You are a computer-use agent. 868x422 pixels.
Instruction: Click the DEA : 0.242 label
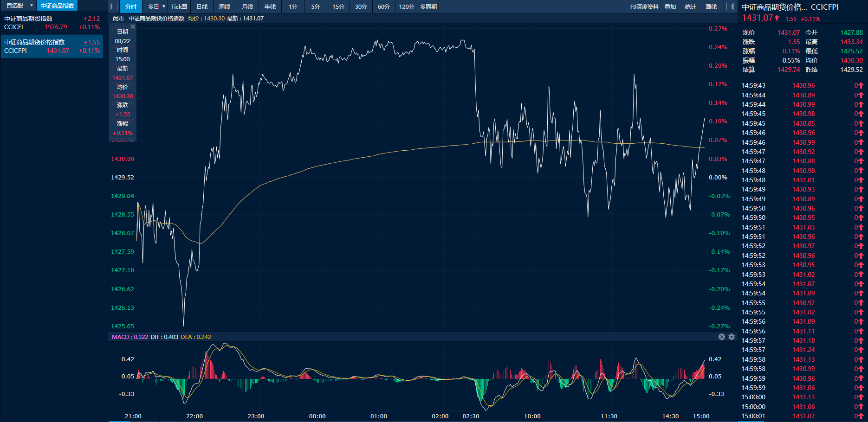pos(196,337)
